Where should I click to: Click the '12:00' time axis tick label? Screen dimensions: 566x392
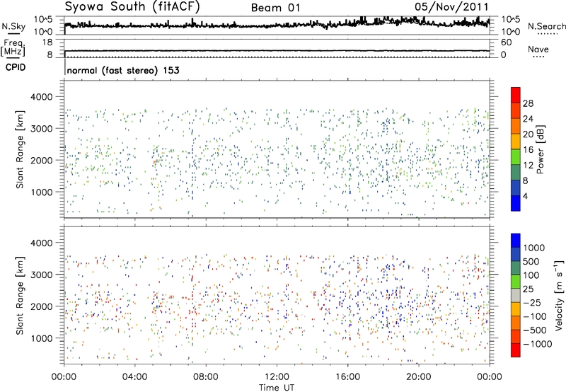(277, 377)
